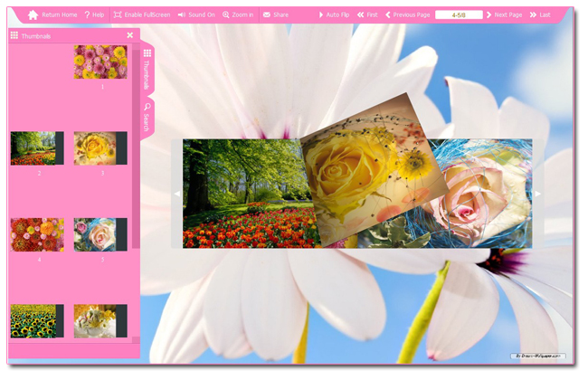Click the flipping yellow rose page

(x=373, y=169)
